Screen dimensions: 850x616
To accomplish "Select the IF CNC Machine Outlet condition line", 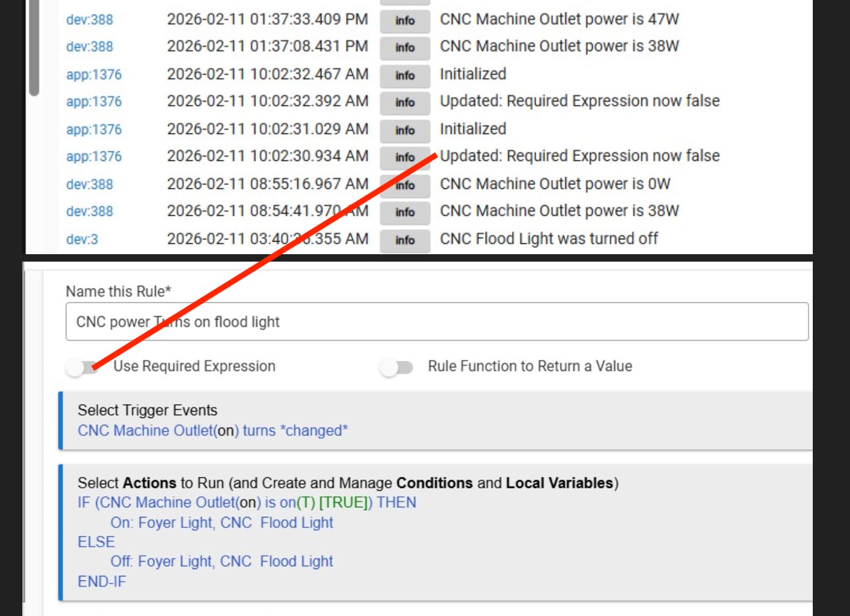I will click(246, 503).
